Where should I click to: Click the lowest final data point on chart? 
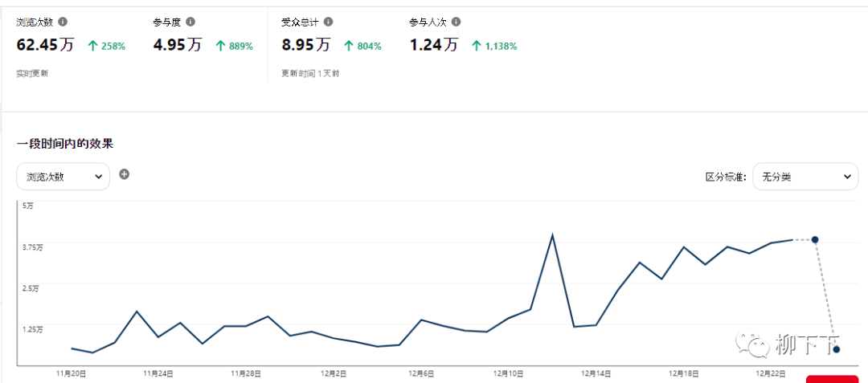pos(837,349)
